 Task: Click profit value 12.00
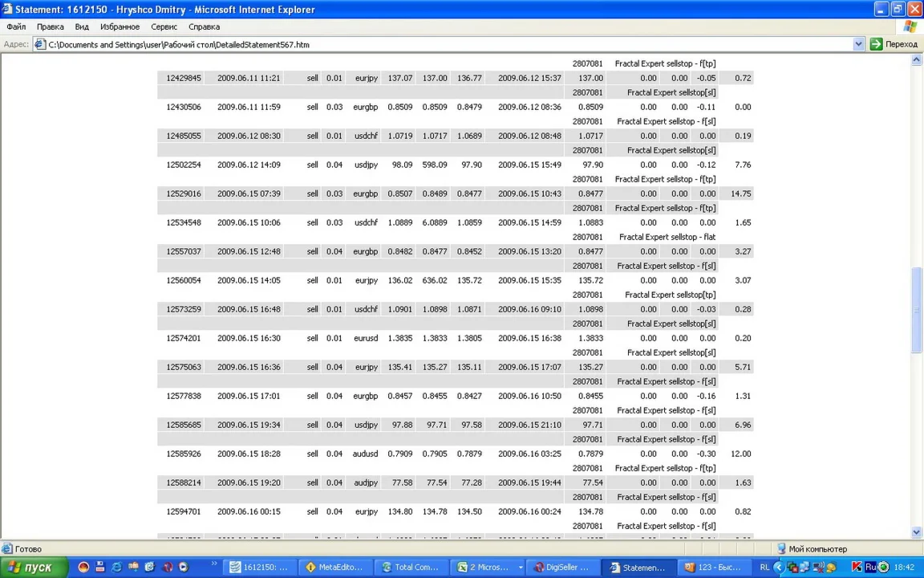click(x=740, y=454)
